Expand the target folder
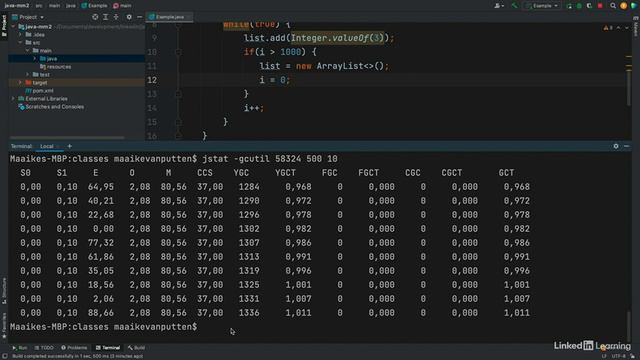The height and width of the screenshot is (360, 640). 20,82
